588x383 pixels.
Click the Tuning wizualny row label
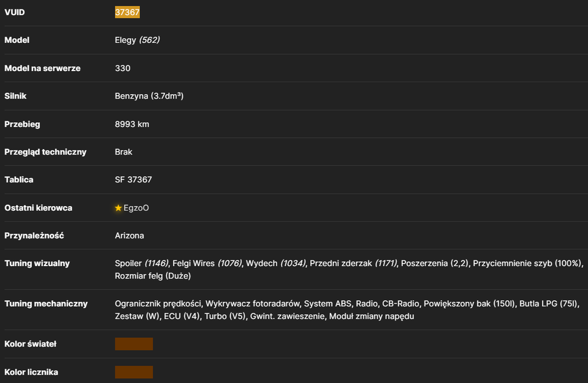pos(37,263)
